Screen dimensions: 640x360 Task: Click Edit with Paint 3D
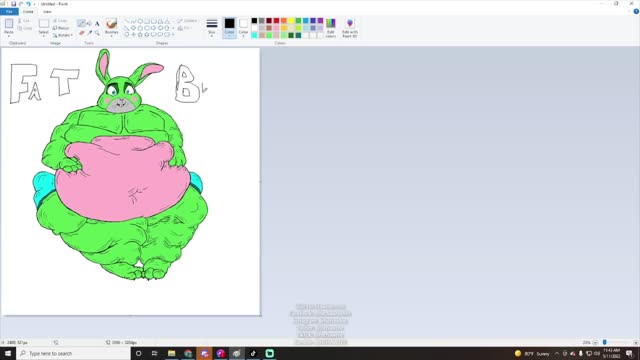350,28
